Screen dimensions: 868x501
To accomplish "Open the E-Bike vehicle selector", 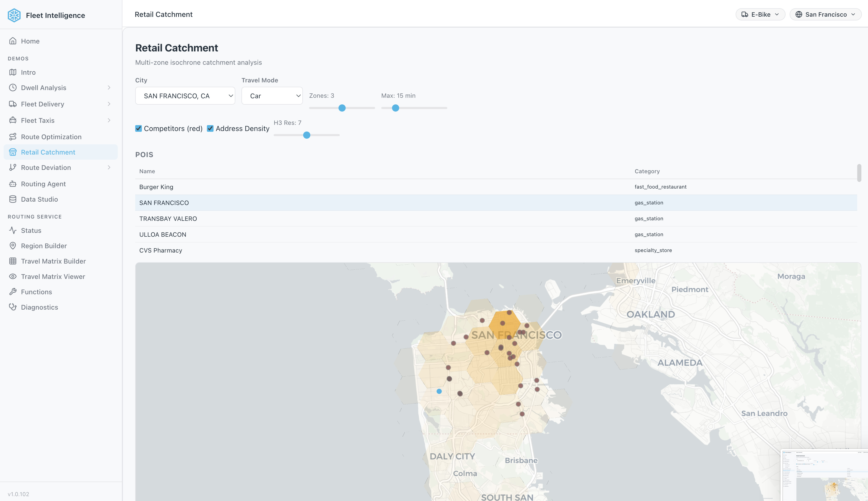I will (x=760, y=14).
